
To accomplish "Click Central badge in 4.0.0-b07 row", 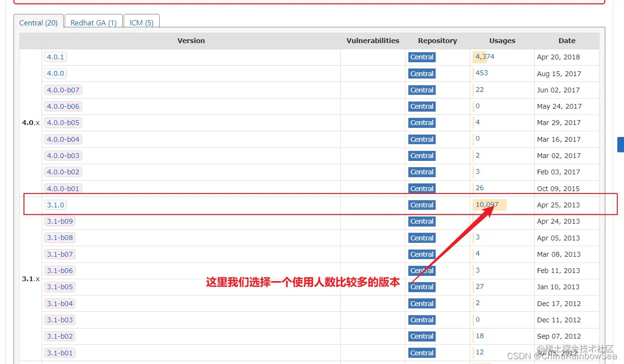I will (x=422, y=90).
